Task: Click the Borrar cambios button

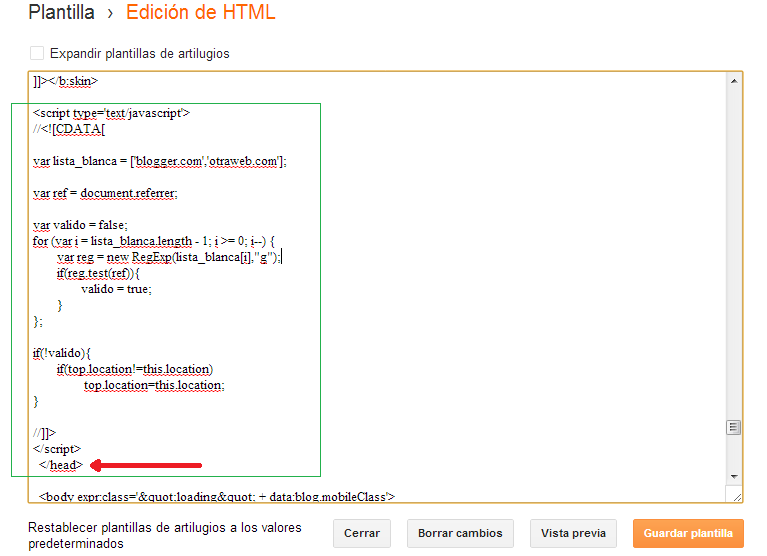Action: click(x=460, y=533)
